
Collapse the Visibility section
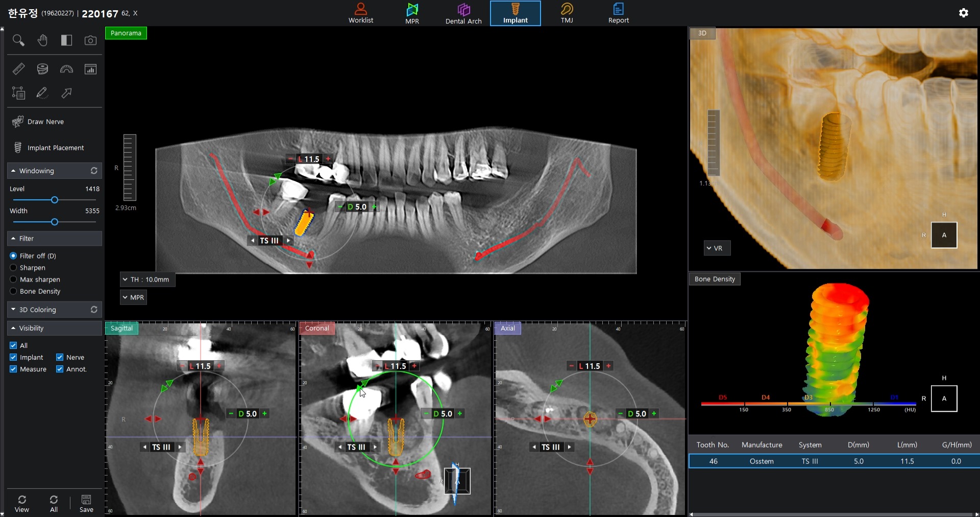click(55, 328)
